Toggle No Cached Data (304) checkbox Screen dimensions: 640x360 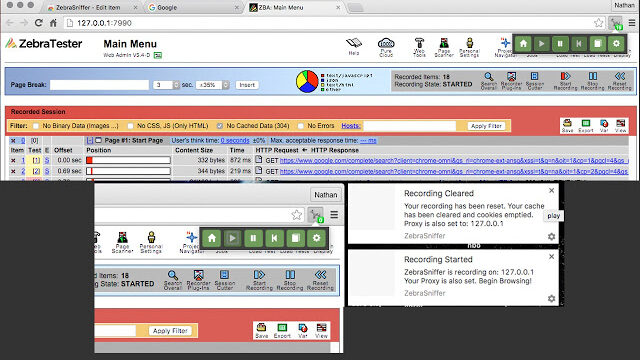[220, 126]
